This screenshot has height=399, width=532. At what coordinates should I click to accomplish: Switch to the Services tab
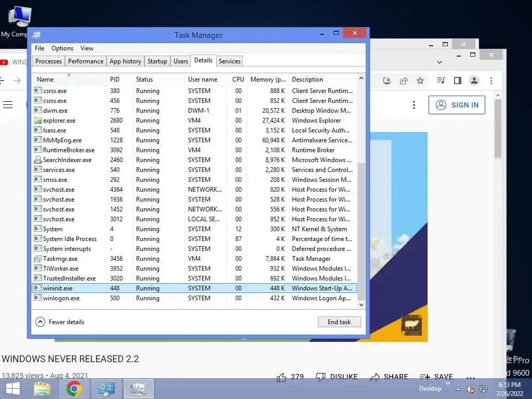pyautogui.click(x=229, y=61)
